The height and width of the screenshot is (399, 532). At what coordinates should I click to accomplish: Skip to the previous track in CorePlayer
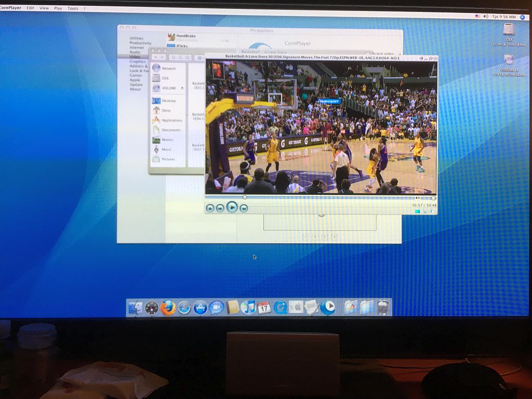pyautogui.click(x=220, y=208)
